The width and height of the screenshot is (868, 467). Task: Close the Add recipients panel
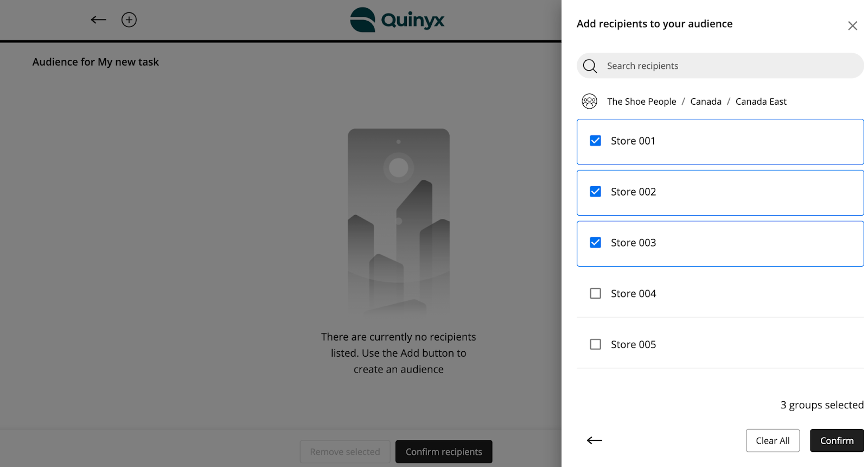coord(852,26)
